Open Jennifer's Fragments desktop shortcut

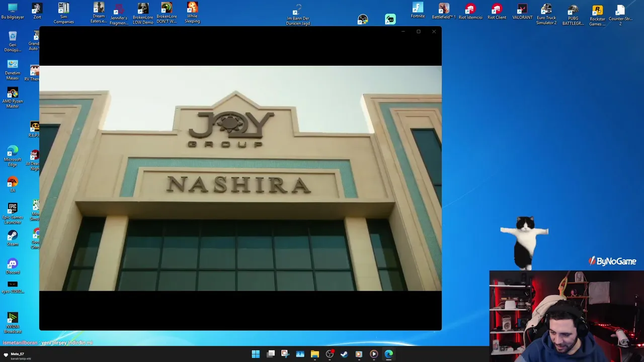coord(119,14)
